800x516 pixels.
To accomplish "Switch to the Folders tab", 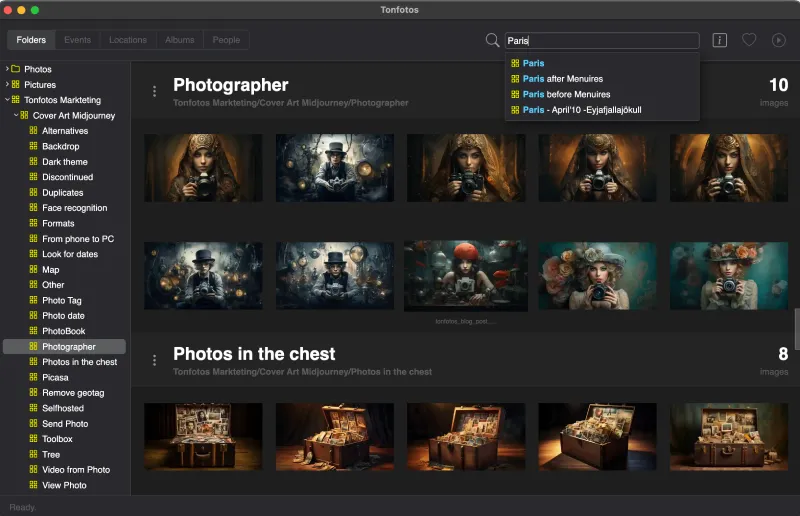I will [x=31, y=40].
